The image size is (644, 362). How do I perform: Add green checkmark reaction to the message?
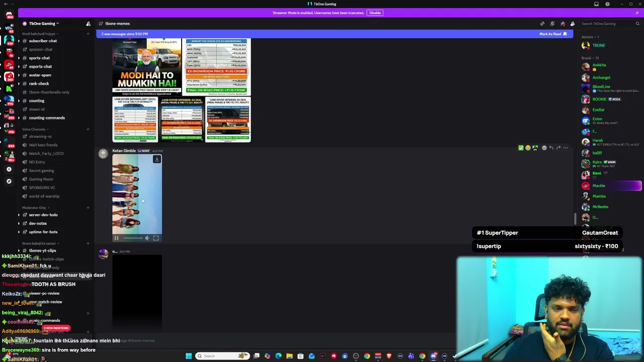[x=521, y=148]
